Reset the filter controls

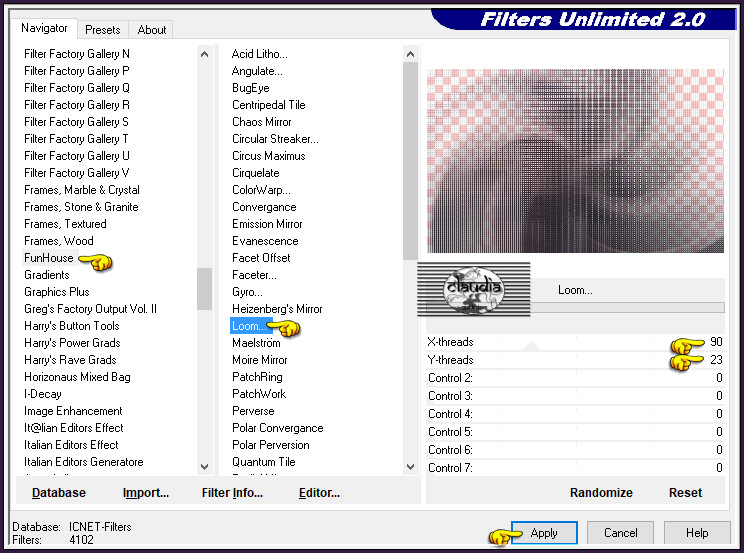685,493
